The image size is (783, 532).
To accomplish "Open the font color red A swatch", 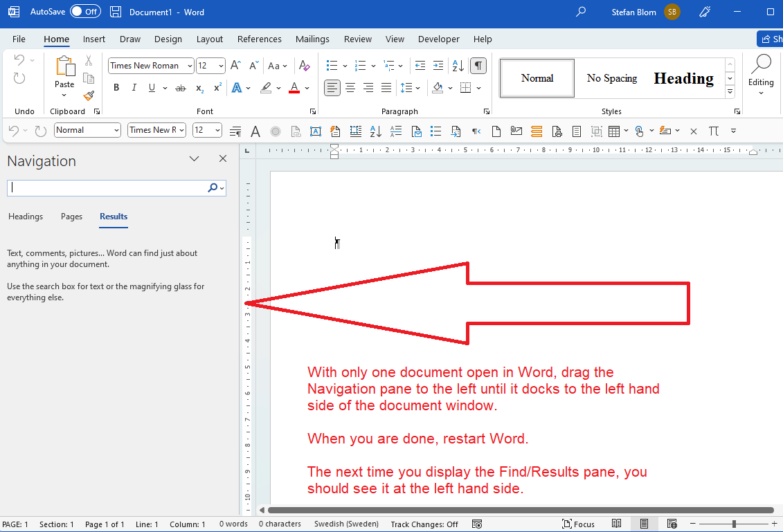I will [294, 88].
